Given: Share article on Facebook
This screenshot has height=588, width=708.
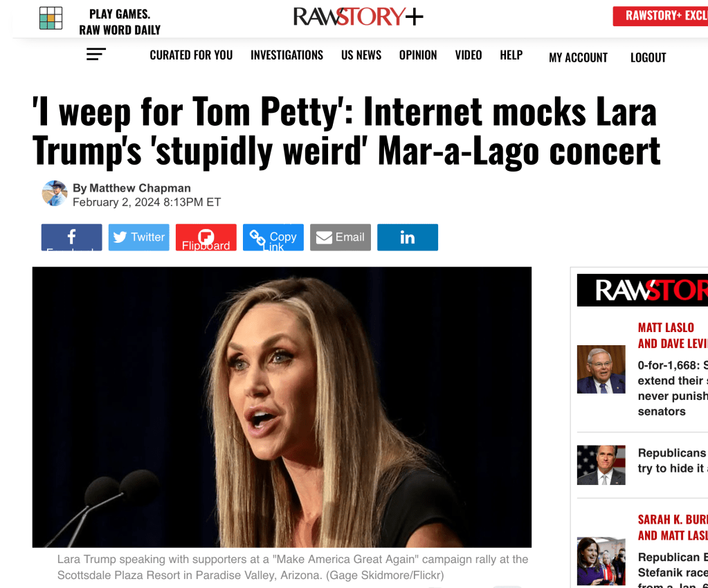Looking at the screenshot, I should (71, 237).
